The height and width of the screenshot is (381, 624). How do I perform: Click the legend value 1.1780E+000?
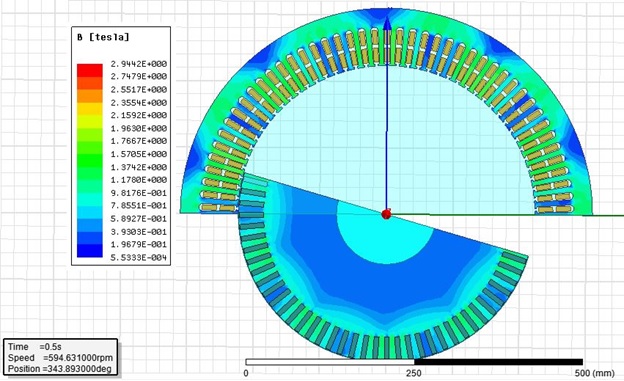(x=138, y=180)
